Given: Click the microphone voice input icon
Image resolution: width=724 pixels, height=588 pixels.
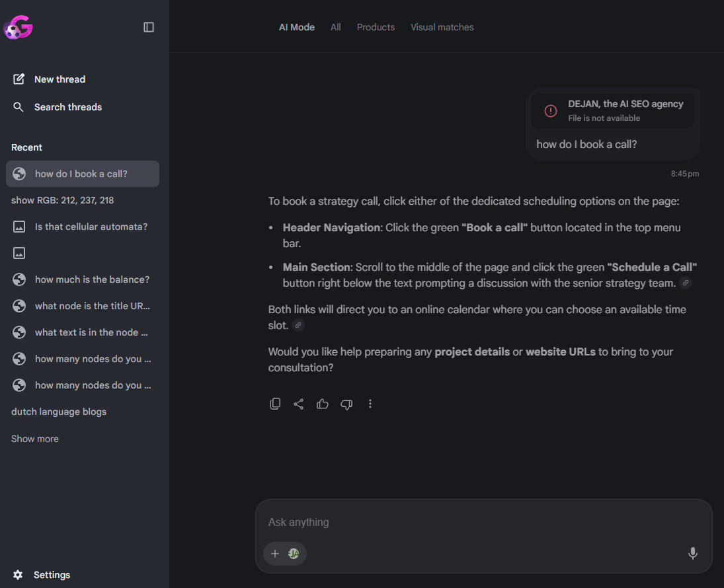Looking at the screenshot, I should (x=693, y=553).
